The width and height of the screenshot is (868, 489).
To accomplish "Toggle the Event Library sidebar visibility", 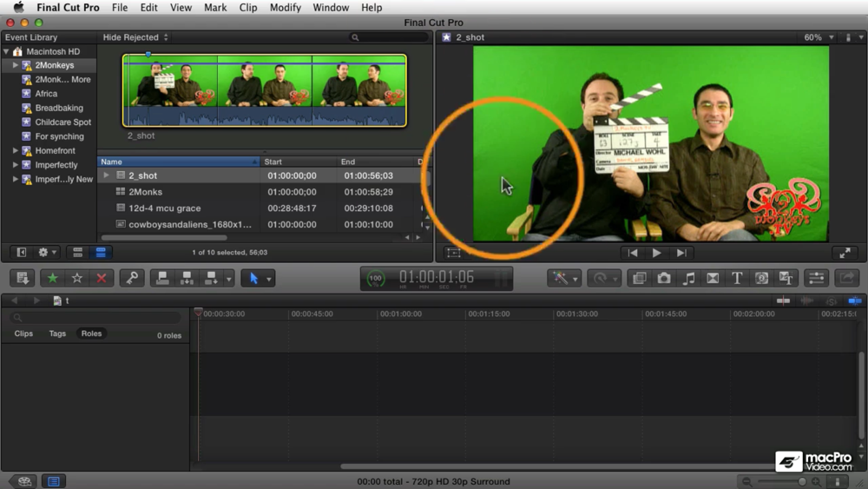I will (x=22, y=253).
